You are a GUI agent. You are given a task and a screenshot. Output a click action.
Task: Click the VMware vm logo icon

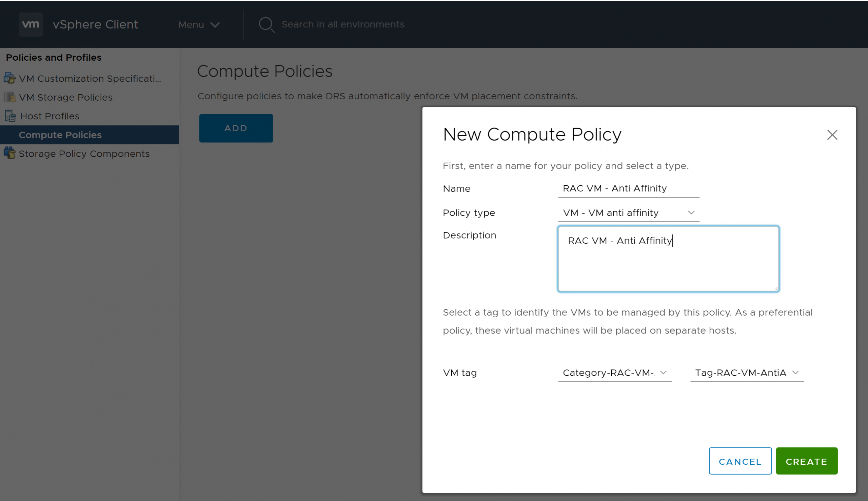(31, 24)
